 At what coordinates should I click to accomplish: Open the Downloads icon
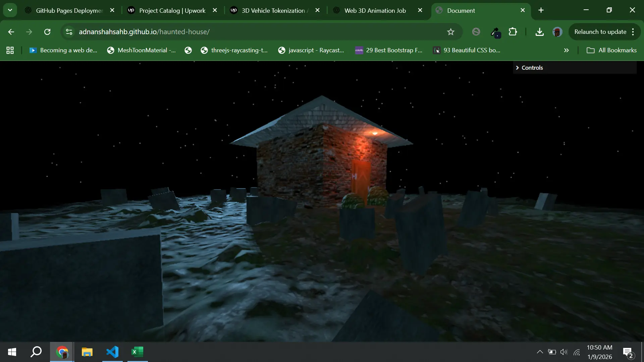point(539,32)
